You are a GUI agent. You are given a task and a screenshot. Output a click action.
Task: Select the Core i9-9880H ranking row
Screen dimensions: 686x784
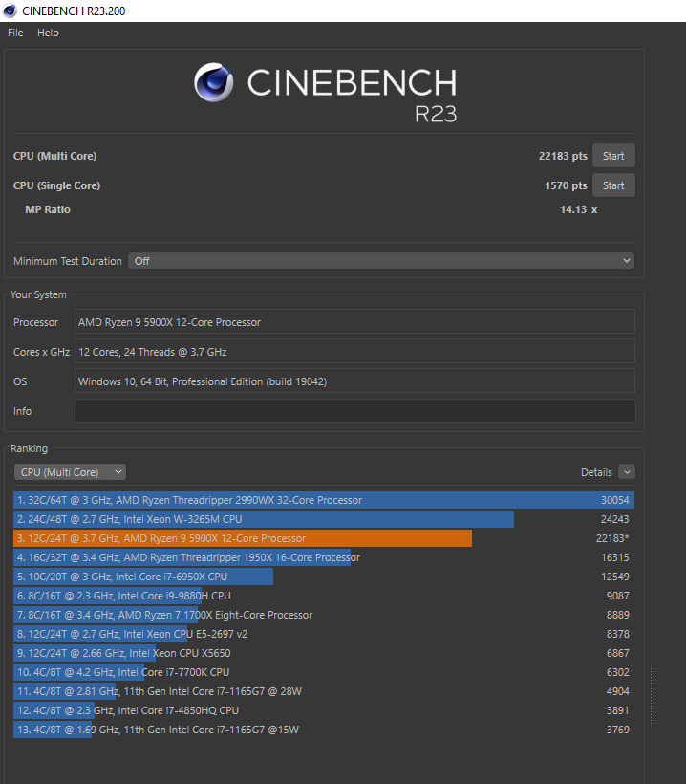[x=324, y=596]
